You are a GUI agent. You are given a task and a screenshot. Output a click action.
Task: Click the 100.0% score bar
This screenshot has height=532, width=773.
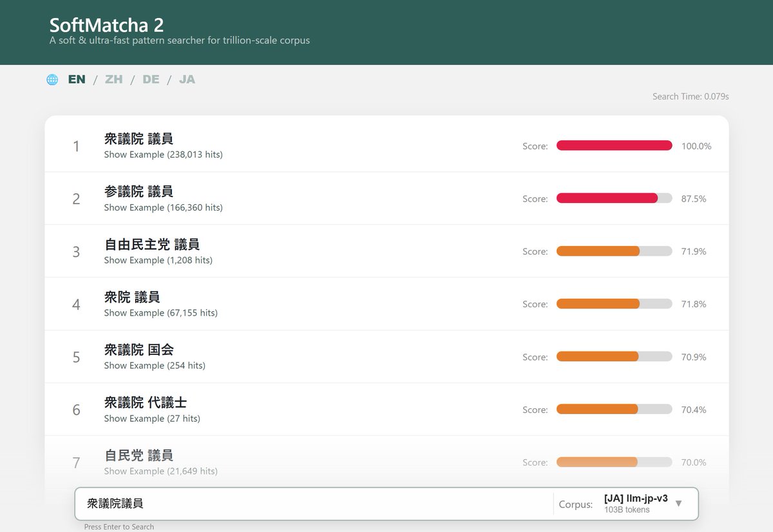(x=615, y=146)
